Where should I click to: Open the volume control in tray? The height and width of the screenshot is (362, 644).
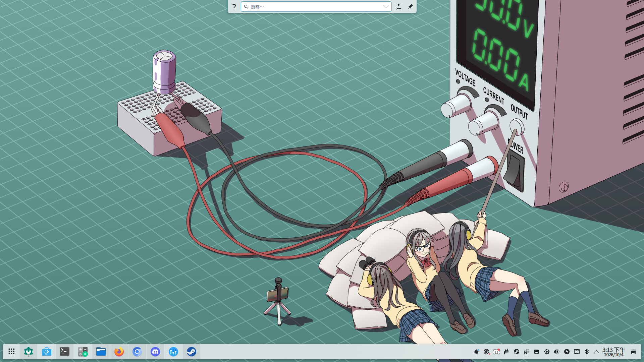(x=556, y=352)
